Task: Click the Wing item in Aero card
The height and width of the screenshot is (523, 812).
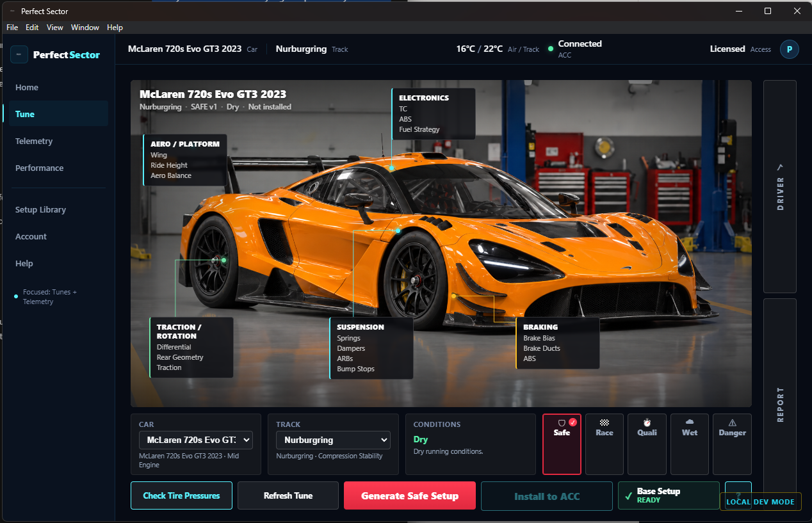Action: [x=159, y=155]
